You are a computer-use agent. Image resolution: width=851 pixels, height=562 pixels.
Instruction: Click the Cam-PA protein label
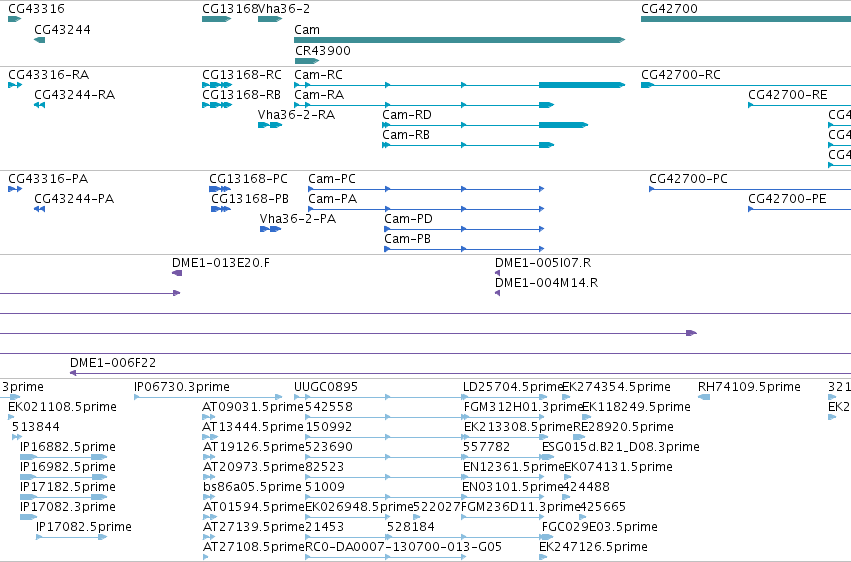click(x=333, y=199)
